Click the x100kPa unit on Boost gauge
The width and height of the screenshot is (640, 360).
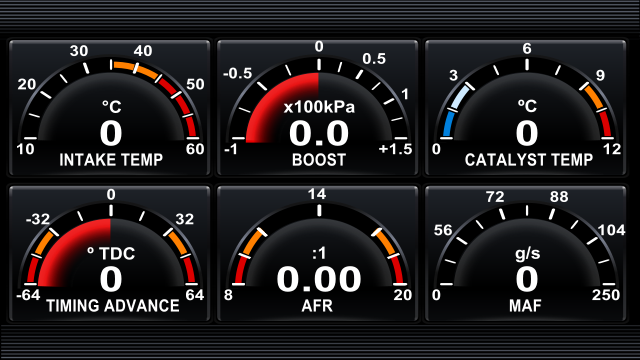319,107
